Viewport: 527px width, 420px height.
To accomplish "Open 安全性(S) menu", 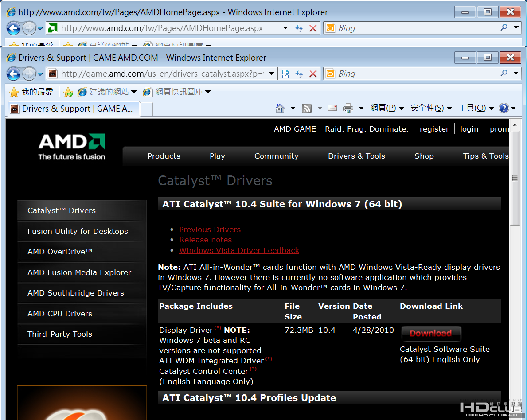I will coord(431,108).
